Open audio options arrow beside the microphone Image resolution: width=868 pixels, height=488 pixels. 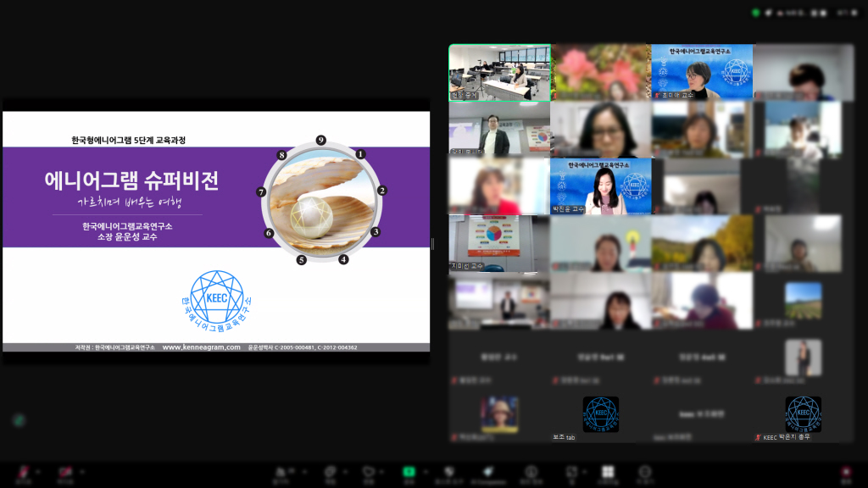(37, 472)
